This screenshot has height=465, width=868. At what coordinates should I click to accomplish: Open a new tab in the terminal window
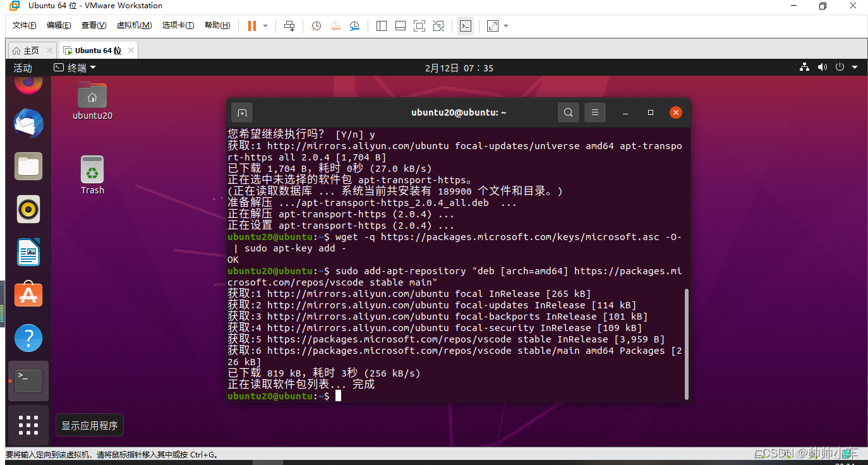click(x=242, y=112)
